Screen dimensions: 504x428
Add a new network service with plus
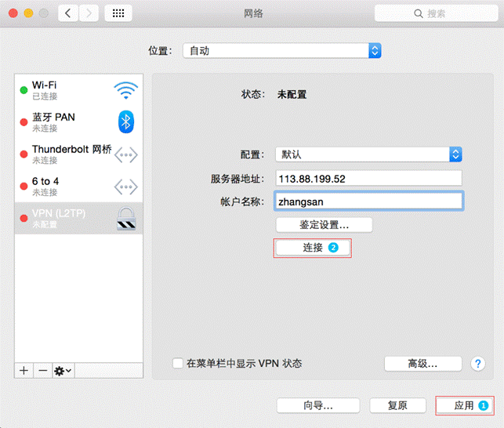[x=24, y=371]
